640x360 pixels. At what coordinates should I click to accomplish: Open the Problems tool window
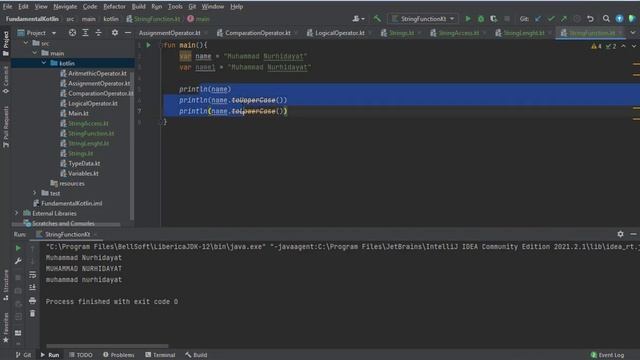[119, 355]
